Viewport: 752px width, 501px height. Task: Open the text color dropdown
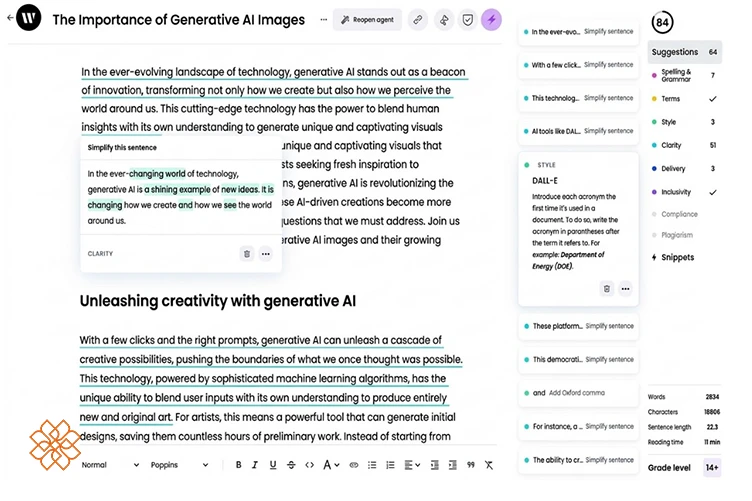tap(331, 465)
